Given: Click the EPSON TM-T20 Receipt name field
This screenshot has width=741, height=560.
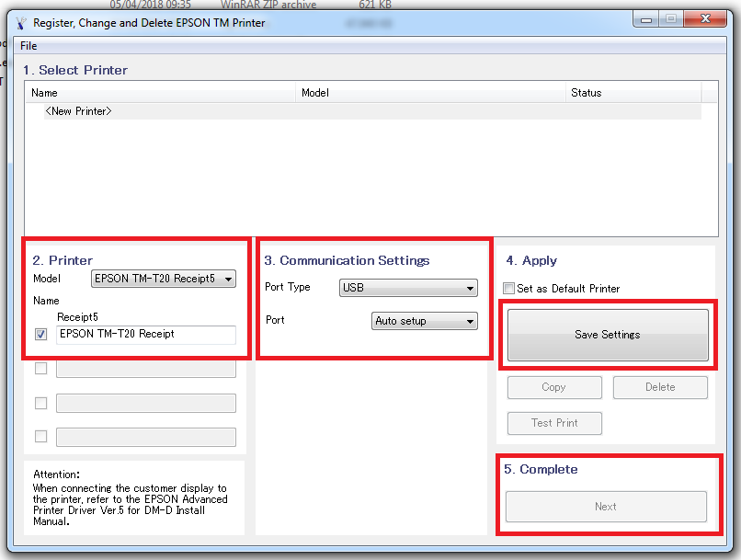Looking at the screenshot, I should pos(145,335).
